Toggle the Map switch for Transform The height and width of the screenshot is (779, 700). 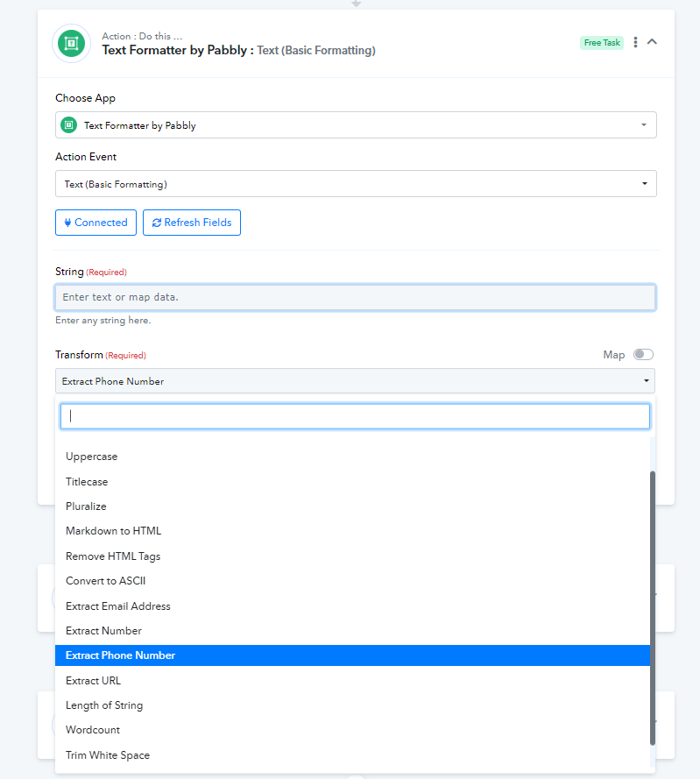tap(643, 354)
